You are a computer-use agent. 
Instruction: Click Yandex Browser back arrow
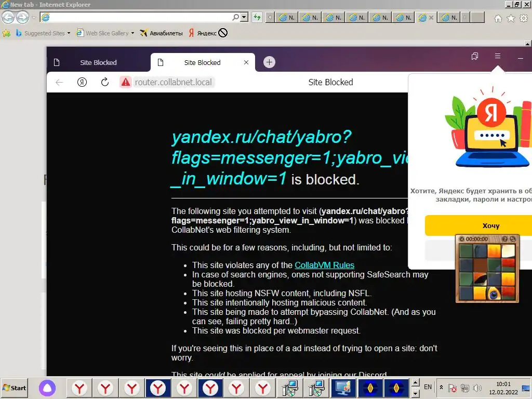pyautogui.click(x=59, y=82)
